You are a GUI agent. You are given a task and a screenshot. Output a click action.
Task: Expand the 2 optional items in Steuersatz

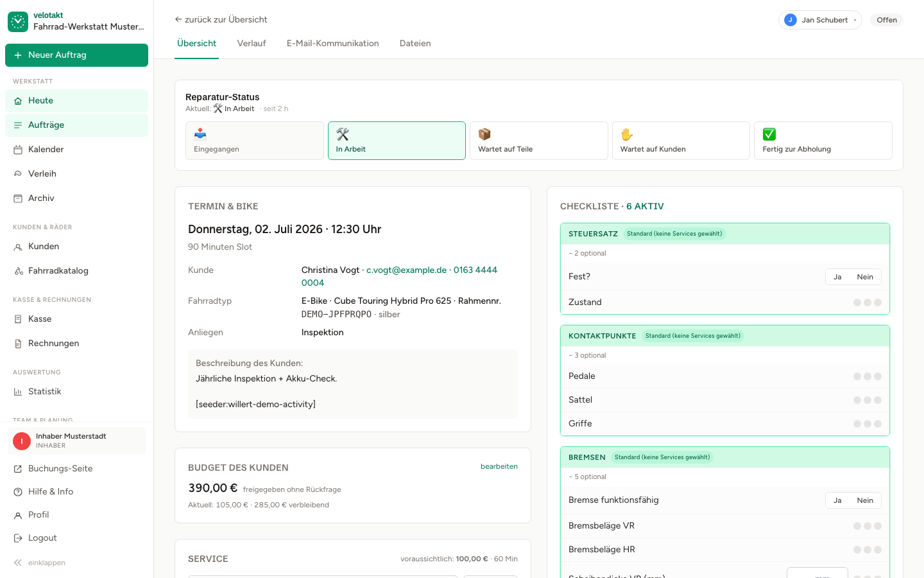click(x=587, y=253)
